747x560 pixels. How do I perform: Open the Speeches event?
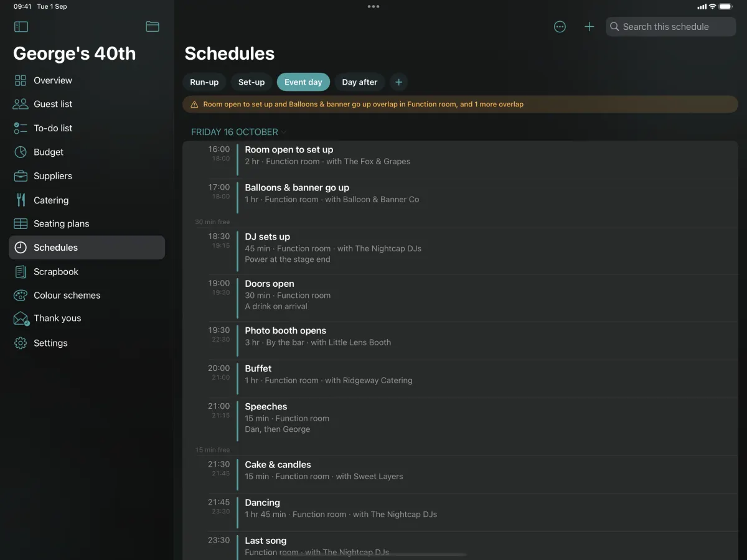tap(460, 421)
